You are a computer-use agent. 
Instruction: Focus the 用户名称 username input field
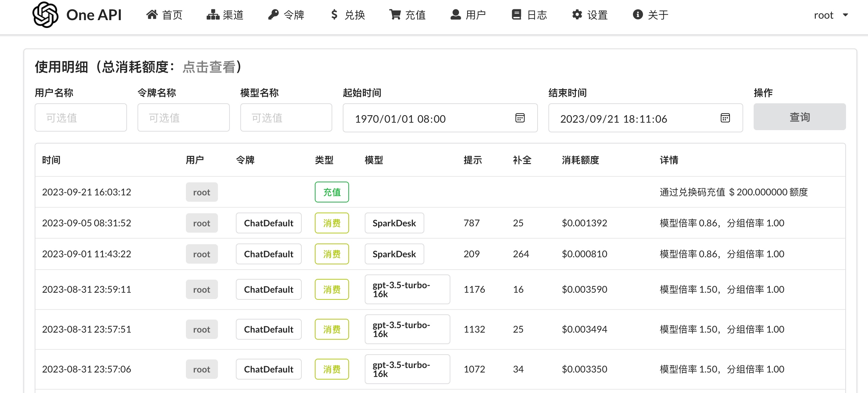pyautogui.click(x=81, y=118)
